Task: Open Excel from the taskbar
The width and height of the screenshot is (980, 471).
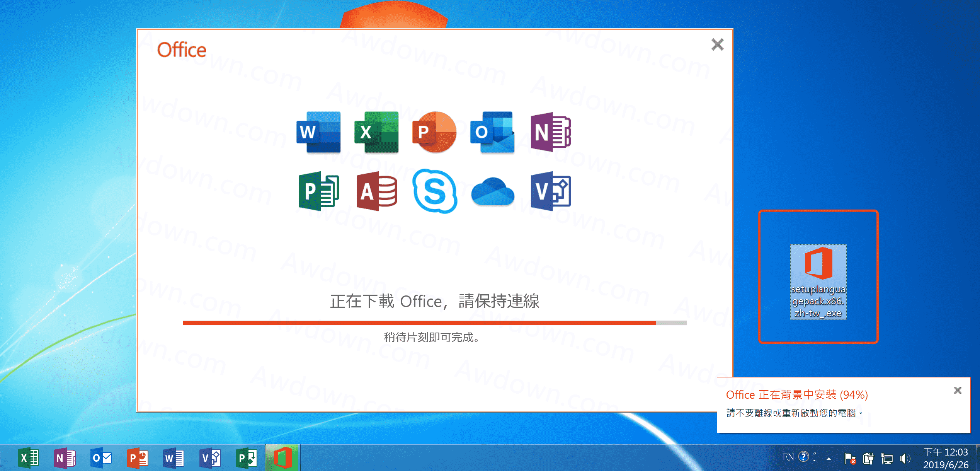Action: [x=28, y=458]
